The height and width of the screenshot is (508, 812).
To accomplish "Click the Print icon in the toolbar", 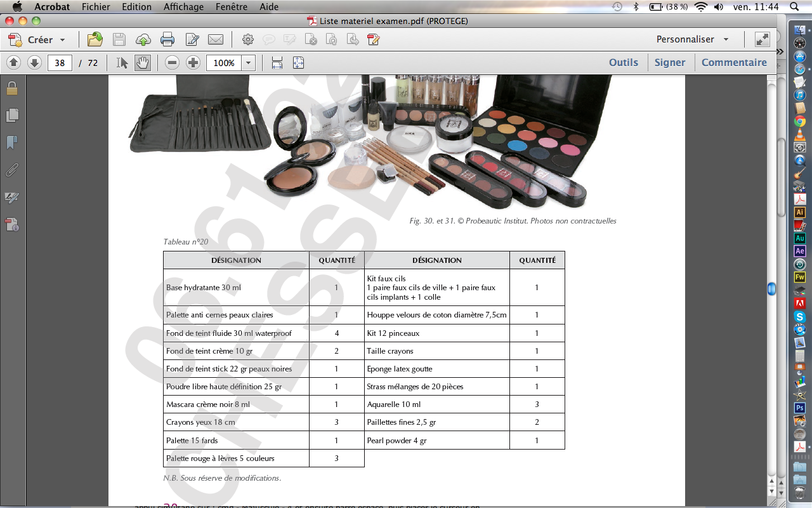I will click(167, 39).
